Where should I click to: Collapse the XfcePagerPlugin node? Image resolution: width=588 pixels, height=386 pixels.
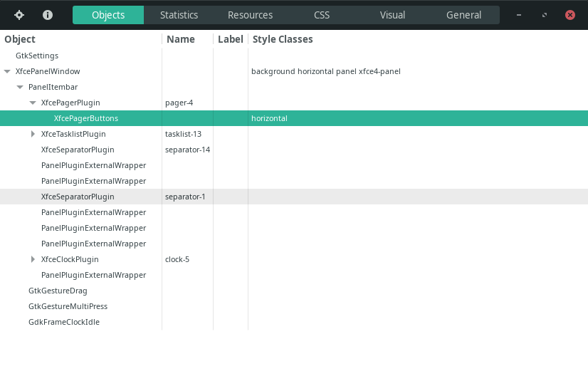pyautogui.click(x=33, y=103)
